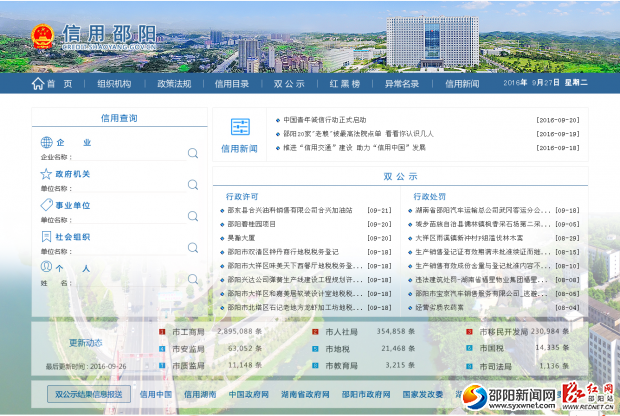Screen dimensions: 620x416
Task: Open the 组织机构 menu item
Action: [x=114, y=84]
